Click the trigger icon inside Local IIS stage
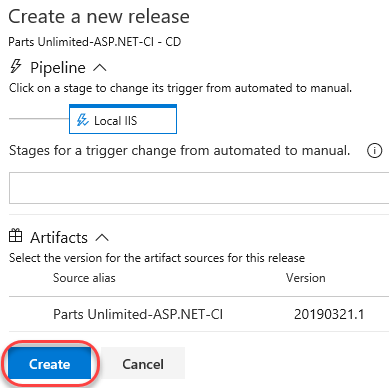This screenshot has width=389, height=388. point(82,120)
